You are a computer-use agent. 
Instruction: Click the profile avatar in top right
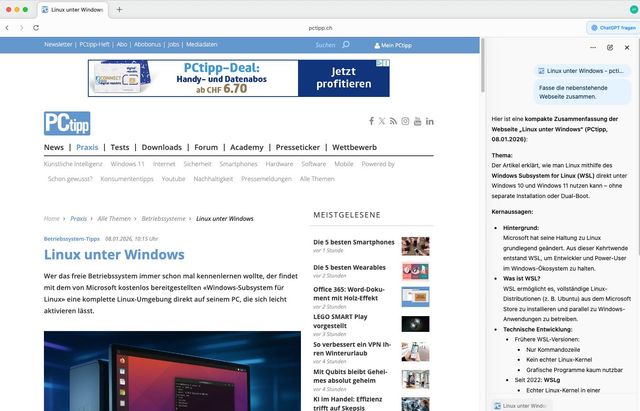pyautogui.click(x=634, y=9)
